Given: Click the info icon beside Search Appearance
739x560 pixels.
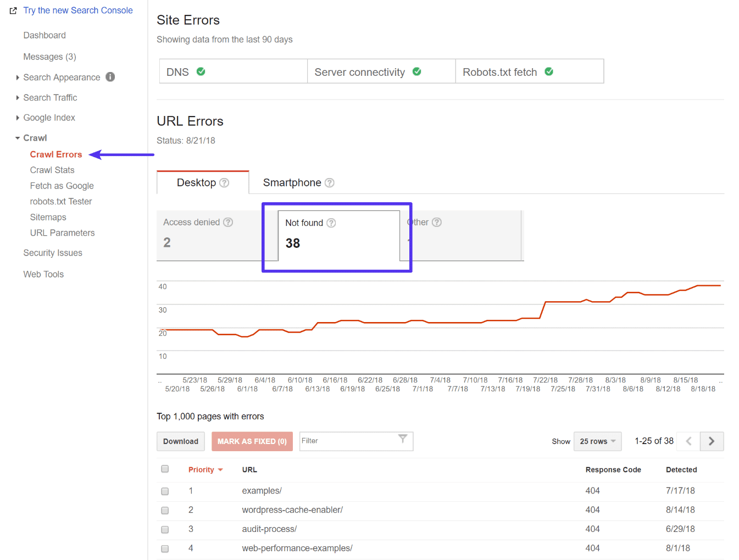Looking at the screenshot, I should click(x=110, y=77).
